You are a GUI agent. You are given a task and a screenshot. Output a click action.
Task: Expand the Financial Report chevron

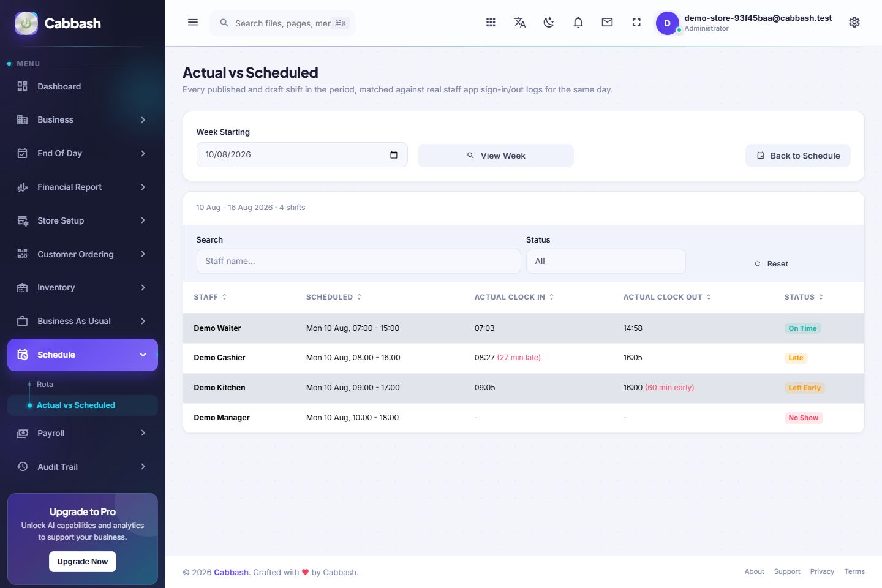point(143,187)
